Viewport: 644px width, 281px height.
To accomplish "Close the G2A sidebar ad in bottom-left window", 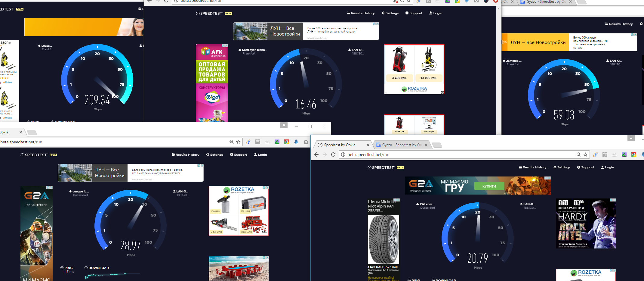I will point(51,187).
